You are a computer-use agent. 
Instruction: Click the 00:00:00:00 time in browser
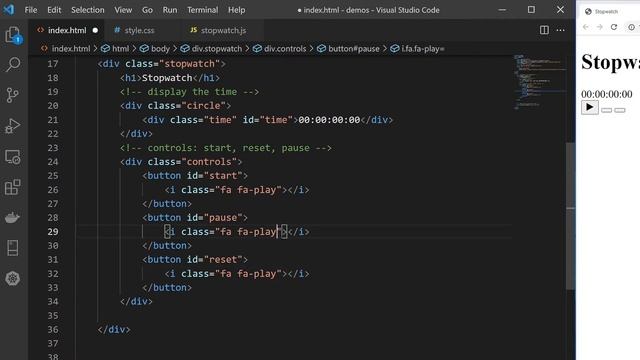pyautogui.click(x=607, y=94)
